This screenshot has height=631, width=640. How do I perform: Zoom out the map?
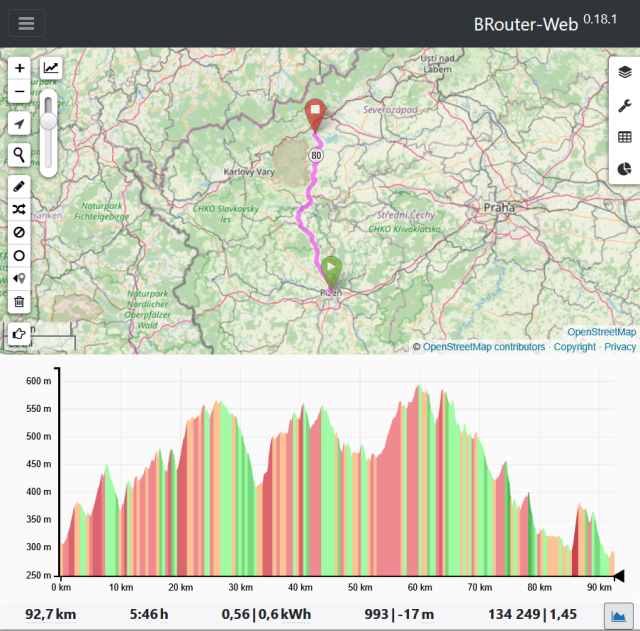coord(19,91)
